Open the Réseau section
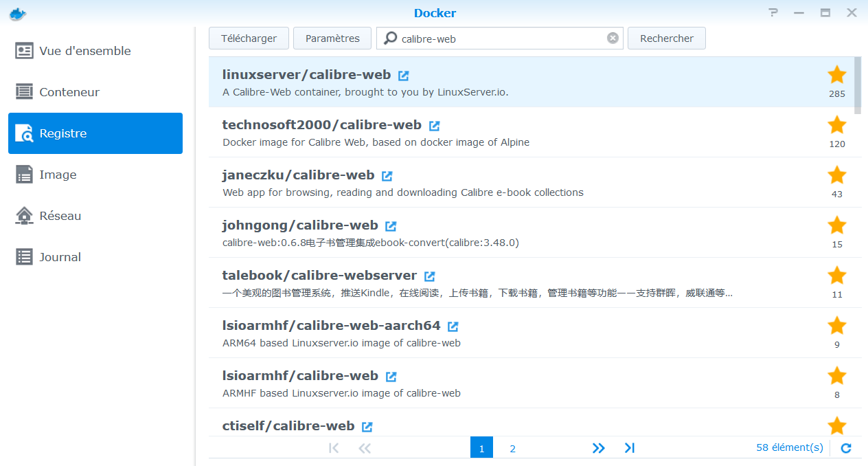The image size is (868, 466). 95,216
